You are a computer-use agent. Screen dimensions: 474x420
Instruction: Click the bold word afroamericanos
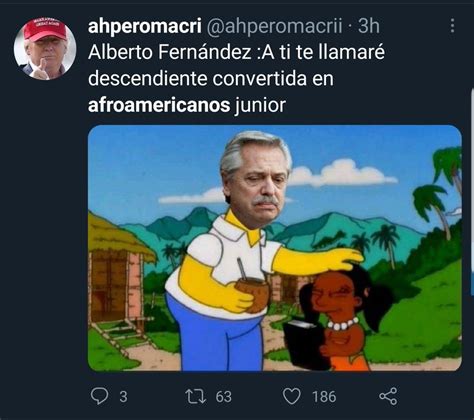[159, 105]
